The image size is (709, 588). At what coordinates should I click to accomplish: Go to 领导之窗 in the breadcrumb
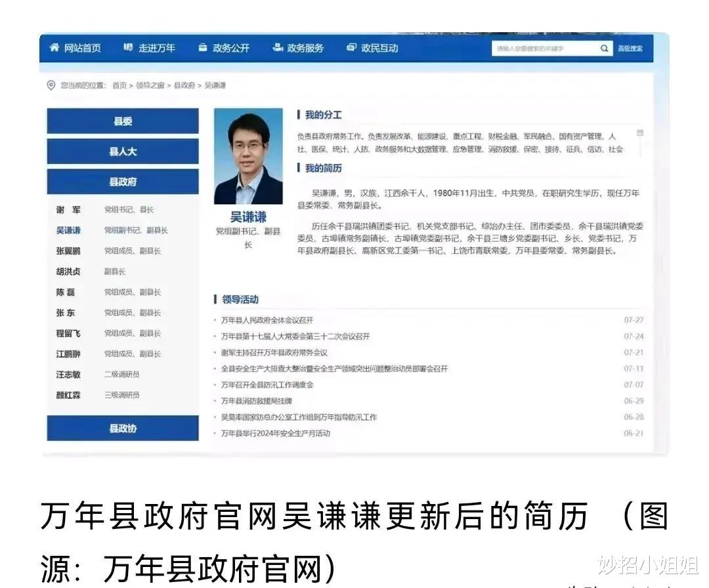tap(150, 85)
